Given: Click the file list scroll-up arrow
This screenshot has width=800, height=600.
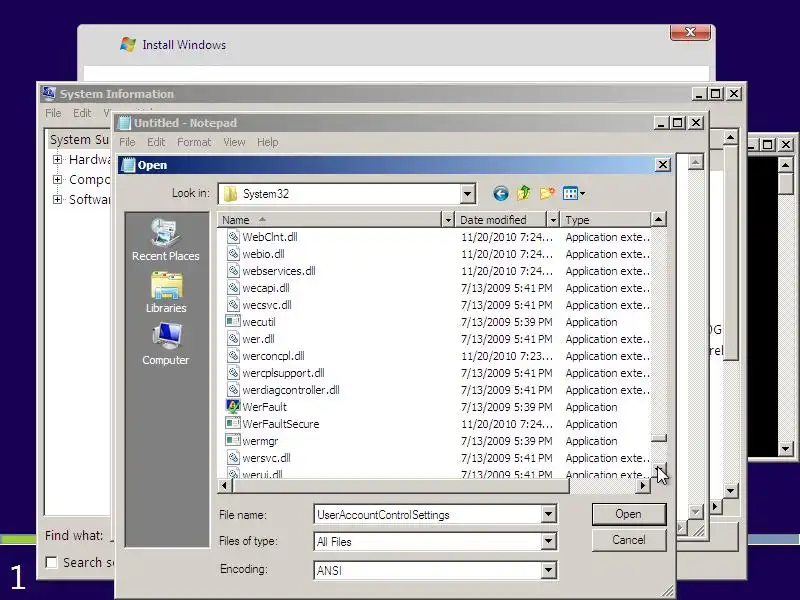Looking at the screenshot, I should [659, 220].
